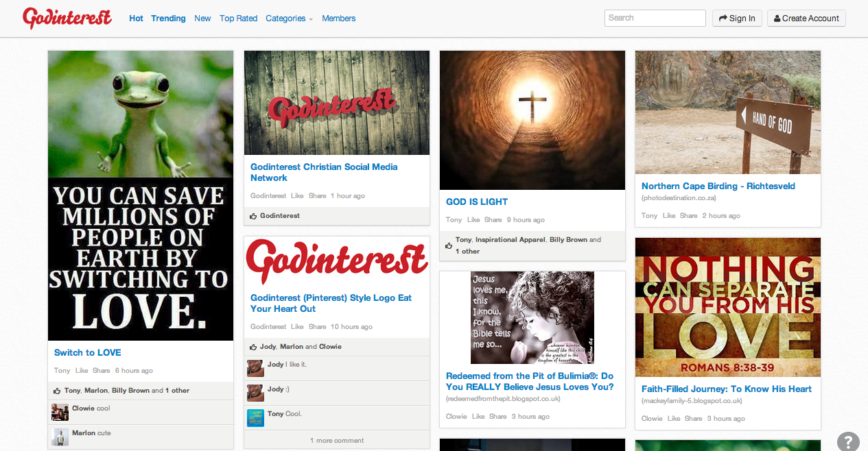Like the Christian Social Media Network pin

(297, 196)
